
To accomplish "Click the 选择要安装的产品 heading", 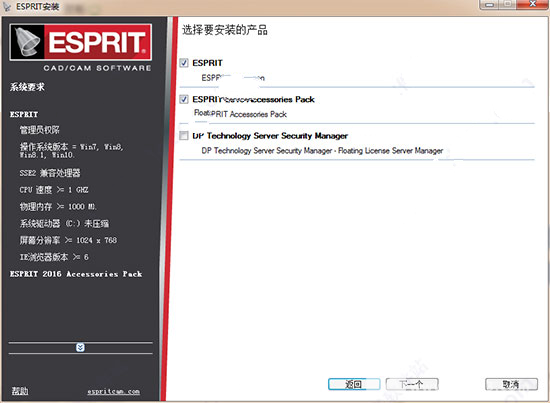I will 225,30.
